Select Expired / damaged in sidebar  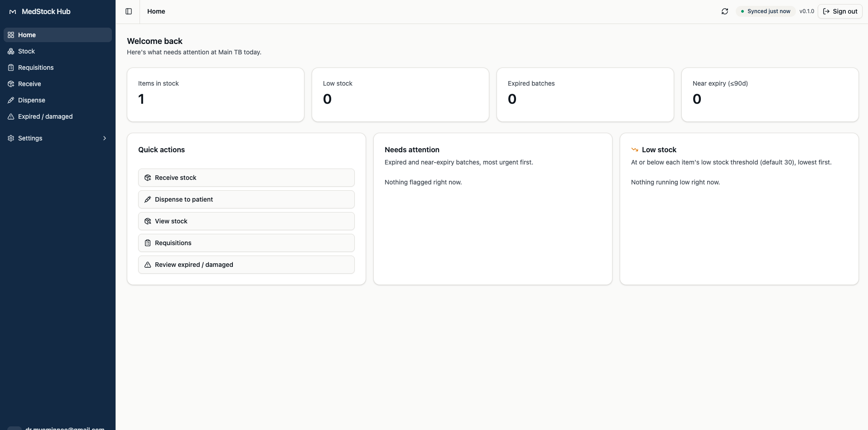pos(58,116)
